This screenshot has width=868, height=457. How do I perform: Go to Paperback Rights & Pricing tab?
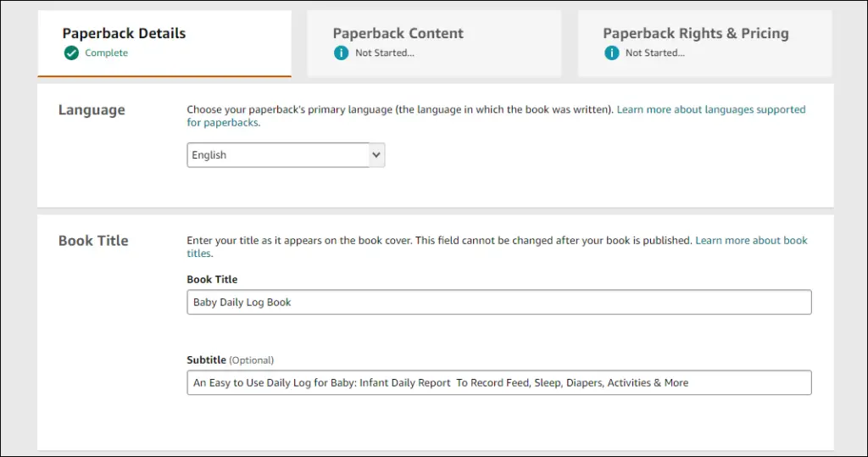tap(704, 43)
